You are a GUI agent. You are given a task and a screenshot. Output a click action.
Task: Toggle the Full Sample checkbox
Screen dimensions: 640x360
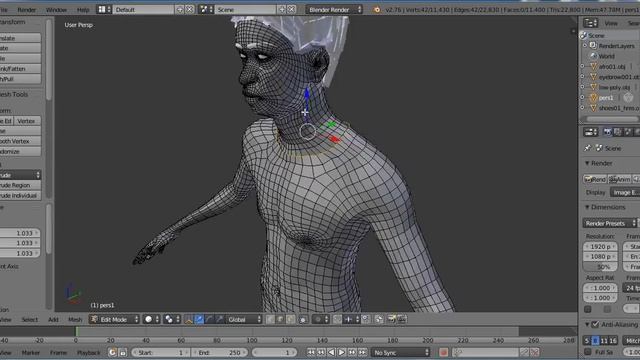point(588,351)
